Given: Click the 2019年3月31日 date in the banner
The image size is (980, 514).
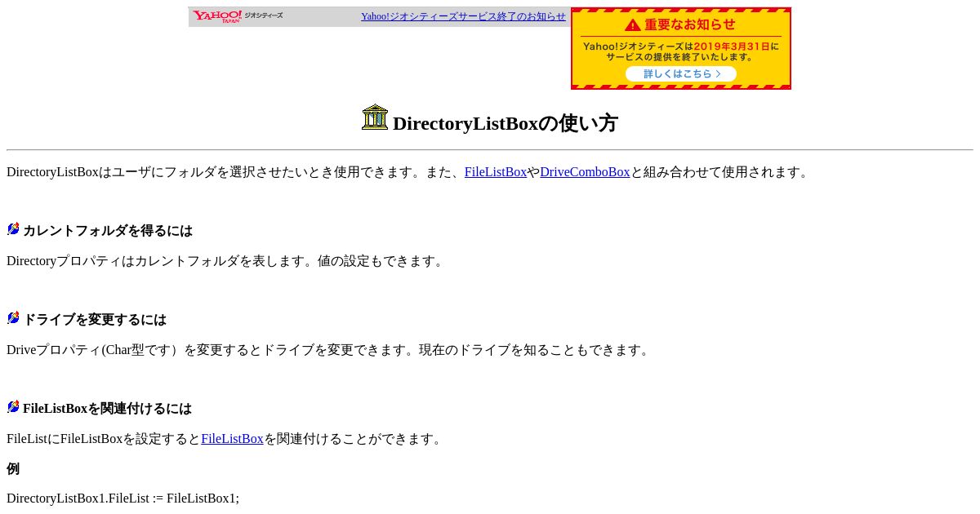Looking at the screenshot, I should click(732, 47).
